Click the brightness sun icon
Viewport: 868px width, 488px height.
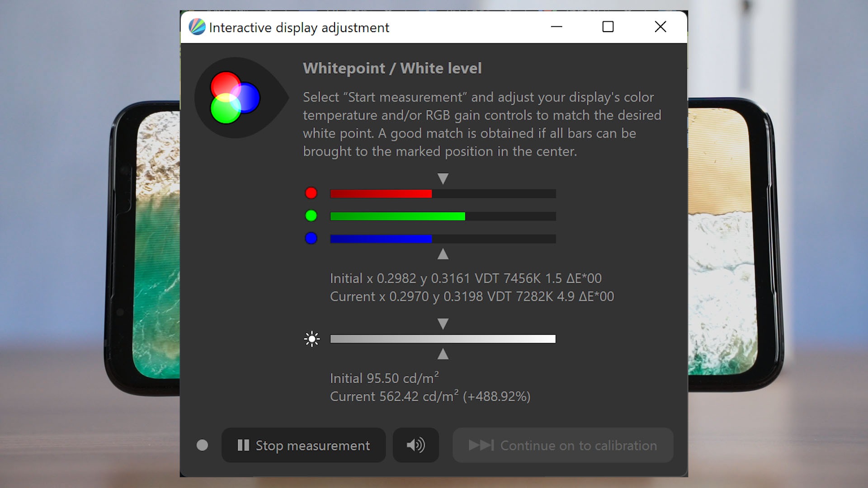pos(312,339)
